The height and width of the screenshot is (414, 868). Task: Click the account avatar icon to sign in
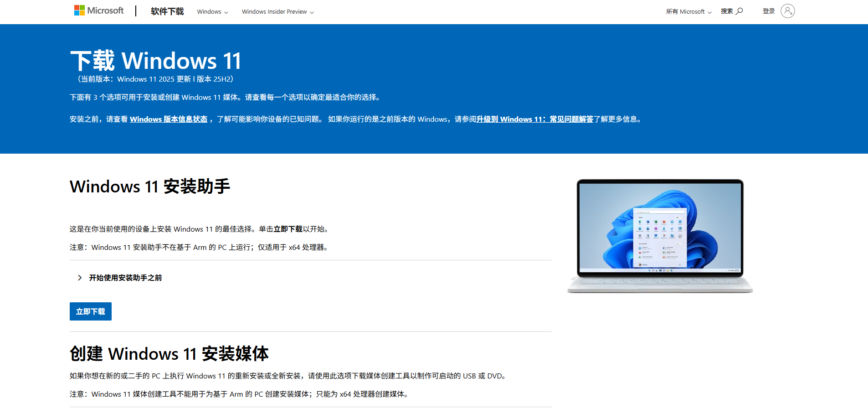pos(788,11)
